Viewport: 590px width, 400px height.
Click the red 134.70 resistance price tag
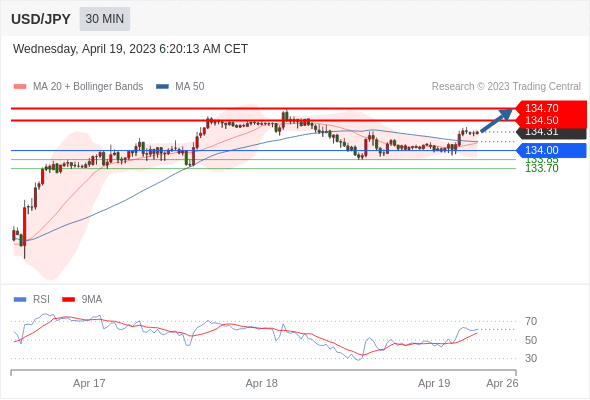(550, 108)
